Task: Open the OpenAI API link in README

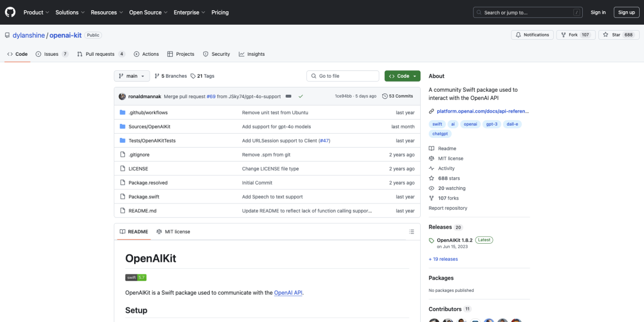Action: 289,292
